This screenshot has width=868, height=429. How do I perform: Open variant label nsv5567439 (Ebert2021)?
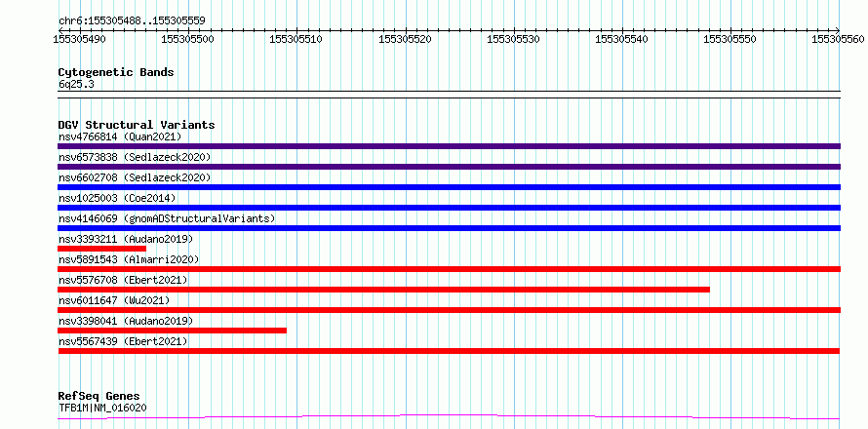tap(123, 341)
